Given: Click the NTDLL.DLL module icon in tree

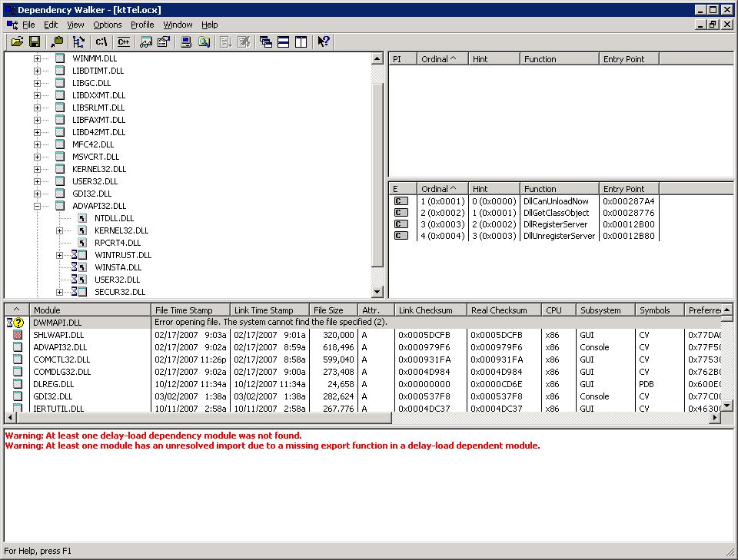Looking at the screenshot, I should (82, 218).
